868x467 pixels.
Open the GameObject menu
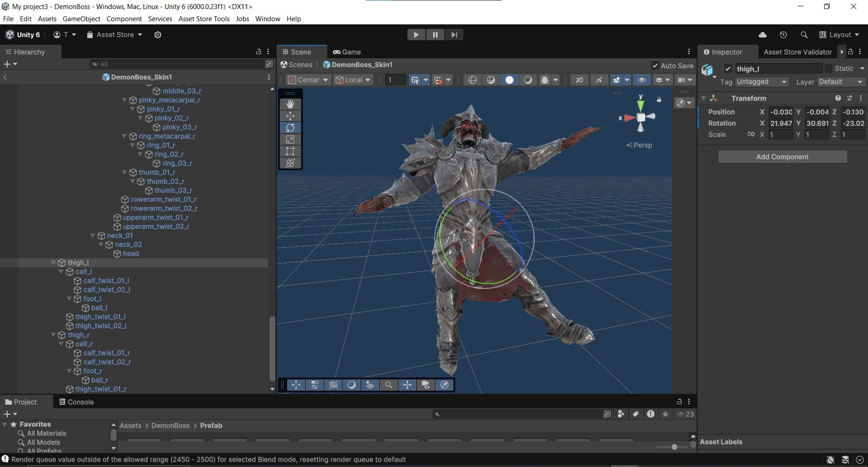click(81, 19)
